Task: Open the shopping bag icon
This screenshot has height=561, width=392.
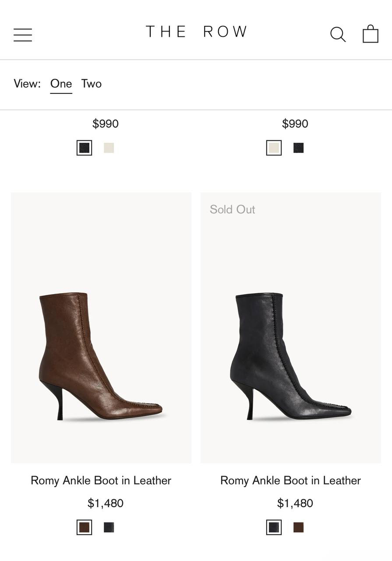Action: [x=370, y=34]
